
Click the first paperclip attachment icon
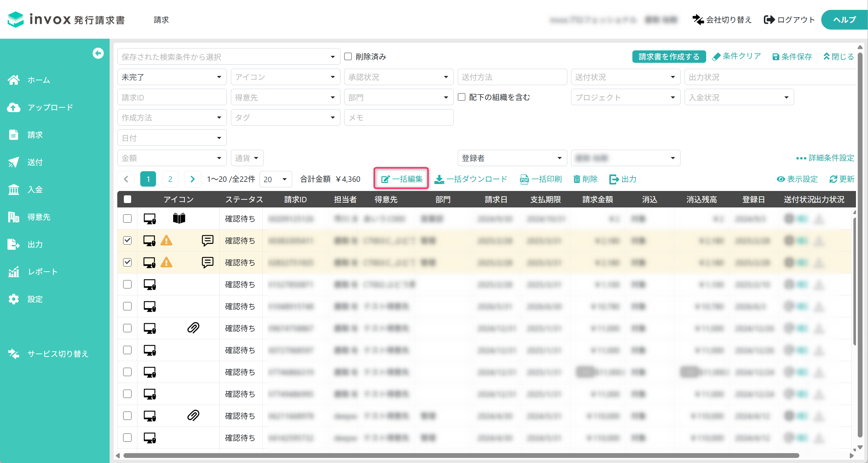[193, 328]
